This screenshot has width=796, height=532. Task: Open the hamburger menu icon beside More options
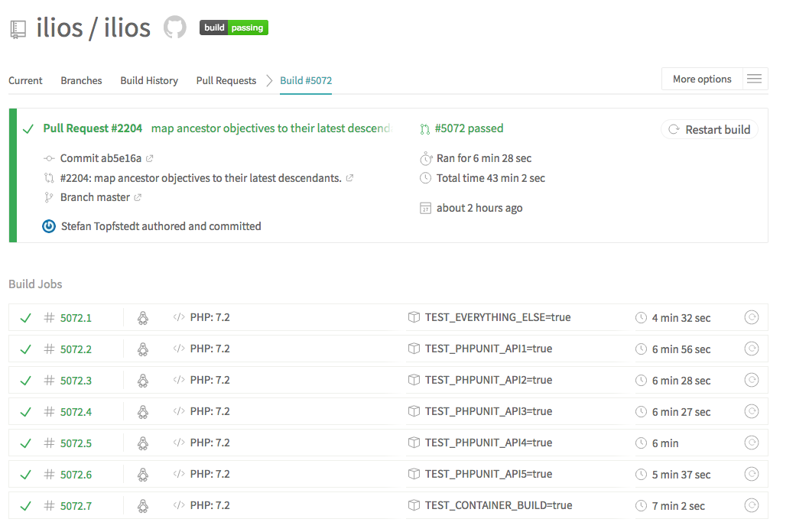click(755, 79)
